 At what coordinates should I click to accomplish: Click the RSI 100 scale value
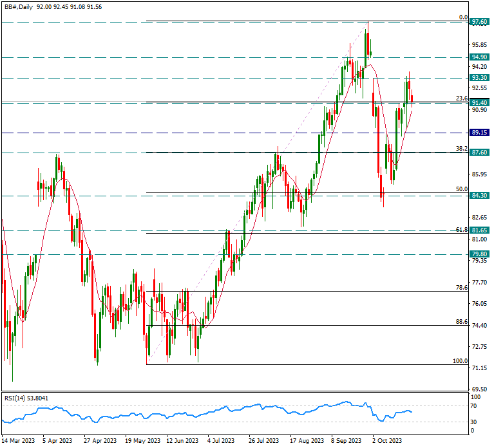pos(475,397)
